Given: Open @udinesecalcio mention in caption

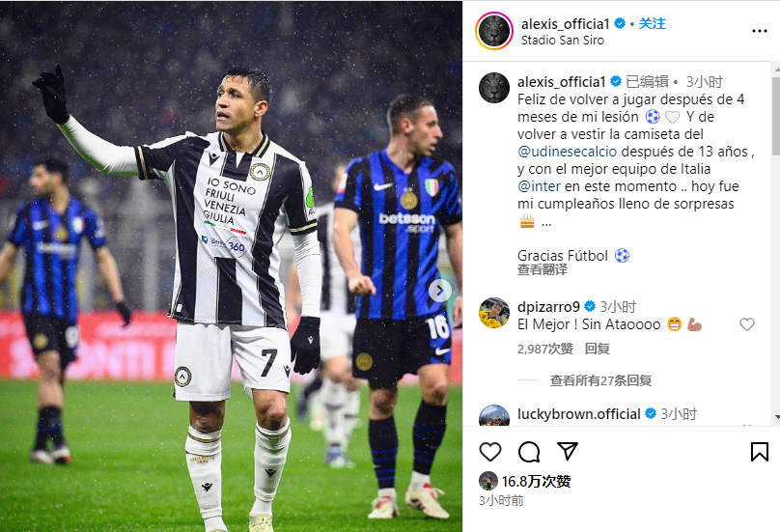Looking at the screenshot, I should tap(567, 152).
